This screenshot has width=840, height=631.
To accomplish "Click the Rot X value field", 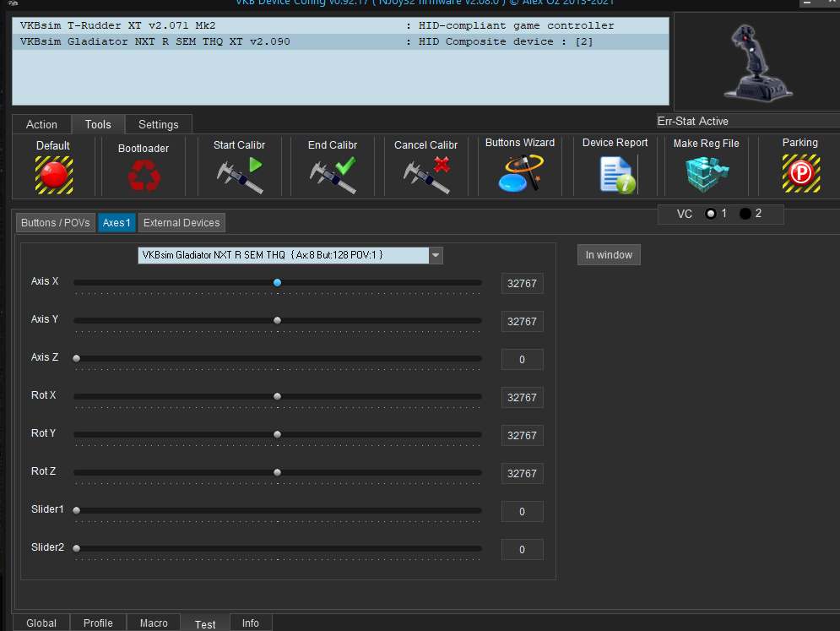I will click(x=523, y=398).
